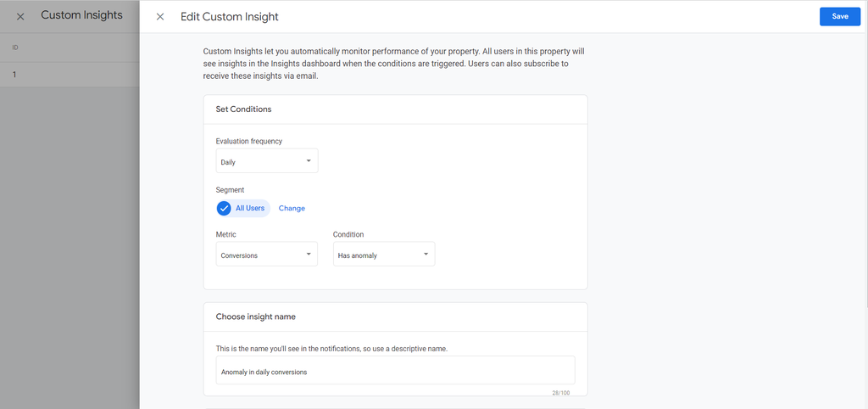Click the arrow icon on Conversions dropdown
The width and height of the screenshot is (868, 409).
pyautogui.click(x=309, y=254)
